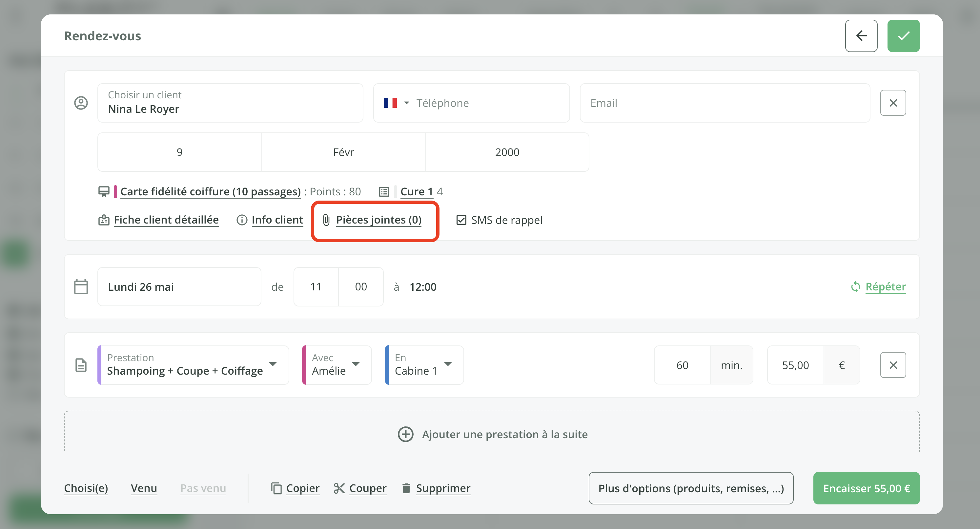This screenshot has width=980, height=529.
Task: Open the En Cabine 1 room dropdown
Action: pyautogui.click(x=448, y=365)
